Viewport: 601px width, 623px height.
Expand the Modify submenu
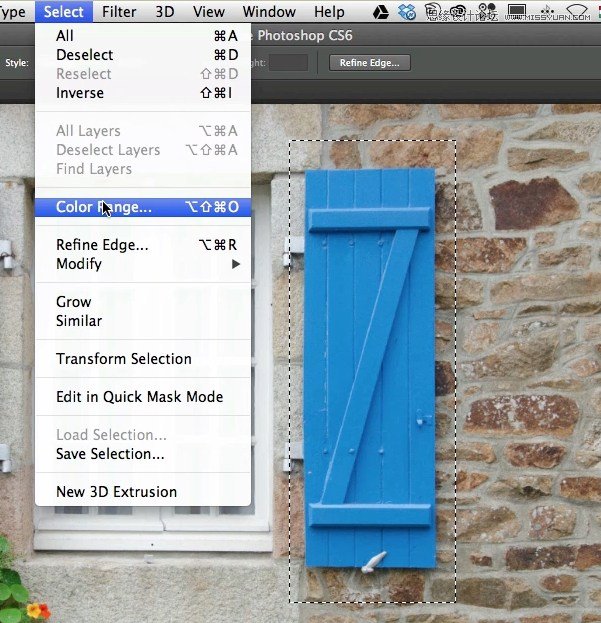tap(79, 264)
